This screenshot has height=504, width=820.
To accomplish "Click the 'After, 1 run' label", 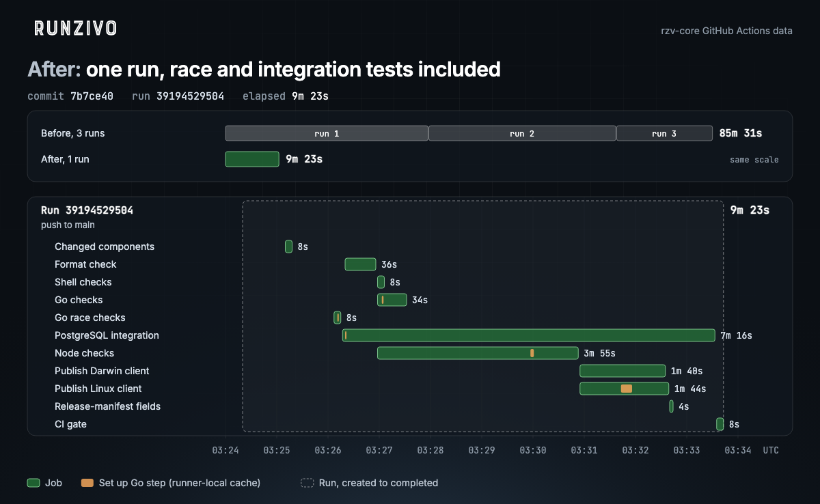I will pos(65,159).
